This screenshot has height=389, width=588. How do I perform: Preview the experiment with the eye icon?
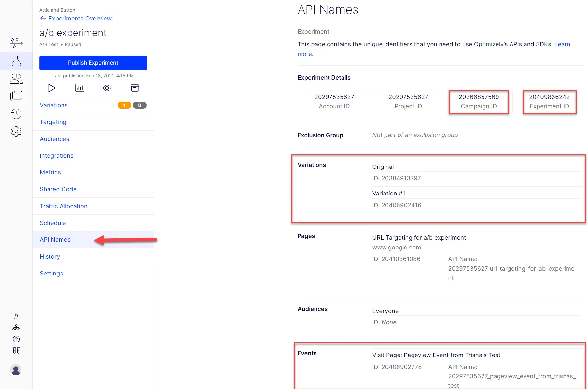point(107,88)
